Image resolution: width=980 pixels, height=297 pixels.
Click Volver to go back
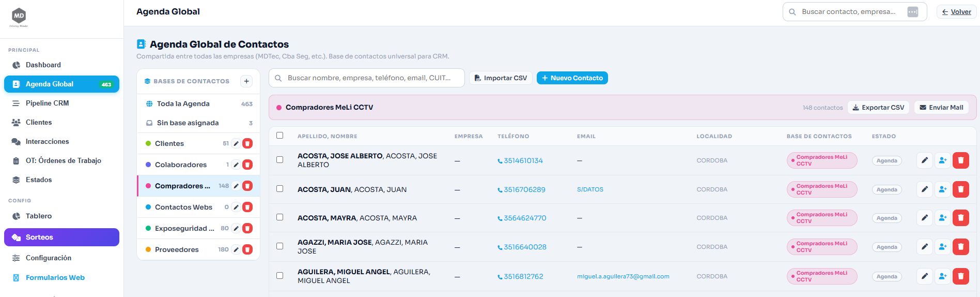point(956,12)
